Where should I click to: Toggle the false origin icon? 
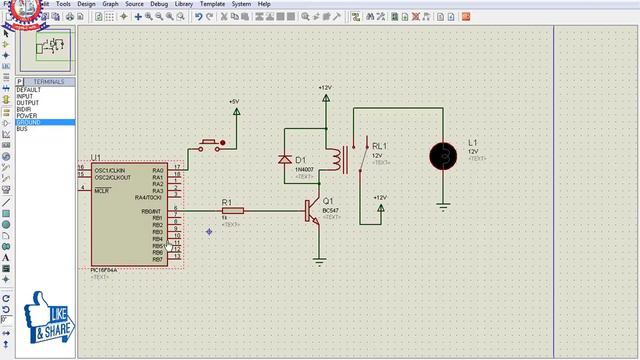pos(124,17)
